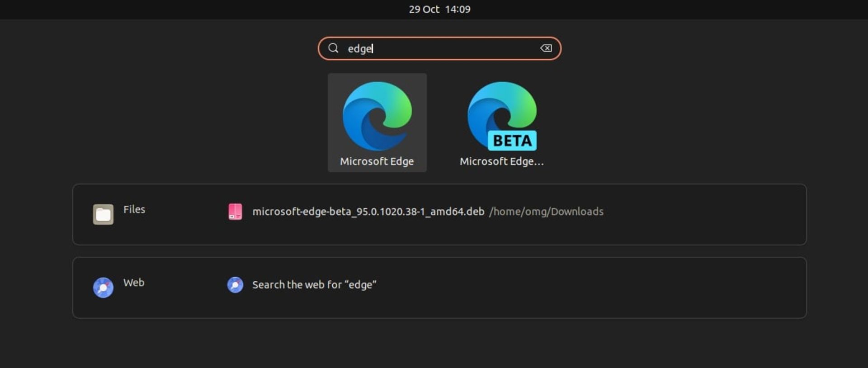Click the 'Files' provider label

click(x=134, y=209)
